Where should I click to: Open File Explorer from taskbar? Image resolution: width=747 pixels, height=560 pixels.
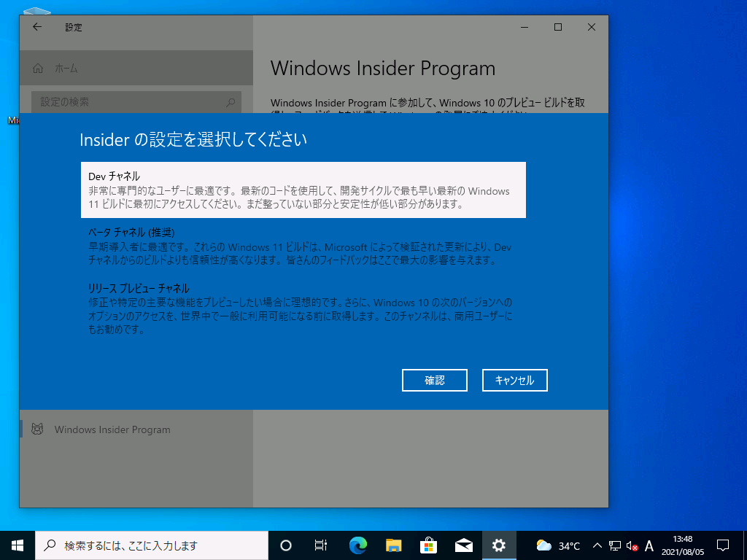[393, 545]
